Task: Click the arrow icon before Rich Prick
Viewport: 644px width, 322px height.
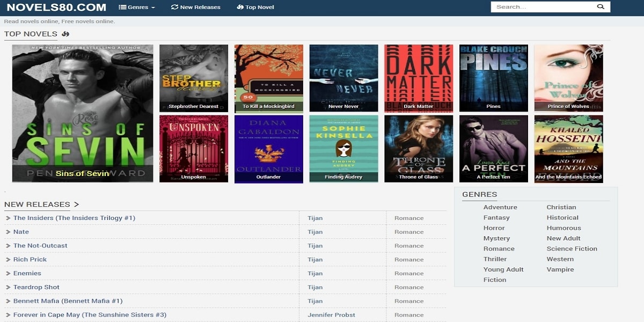Action: [8, 260]
